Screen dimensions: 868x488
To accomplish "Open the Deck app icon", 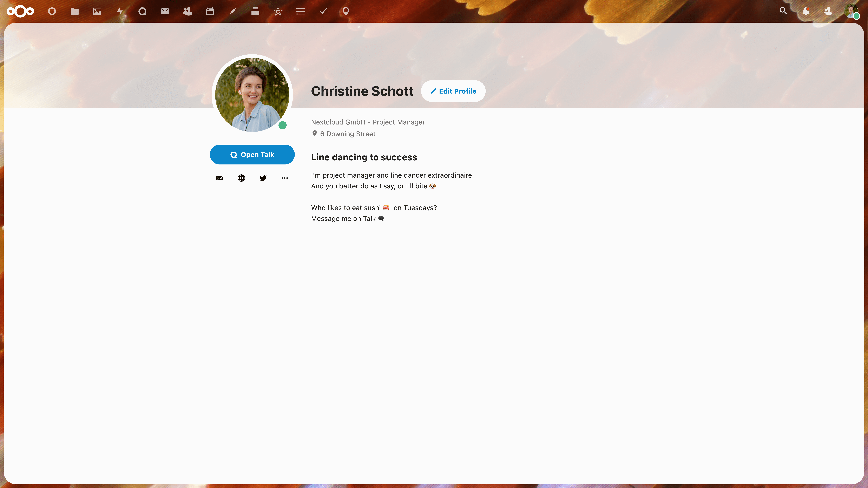I will (255, 11).
